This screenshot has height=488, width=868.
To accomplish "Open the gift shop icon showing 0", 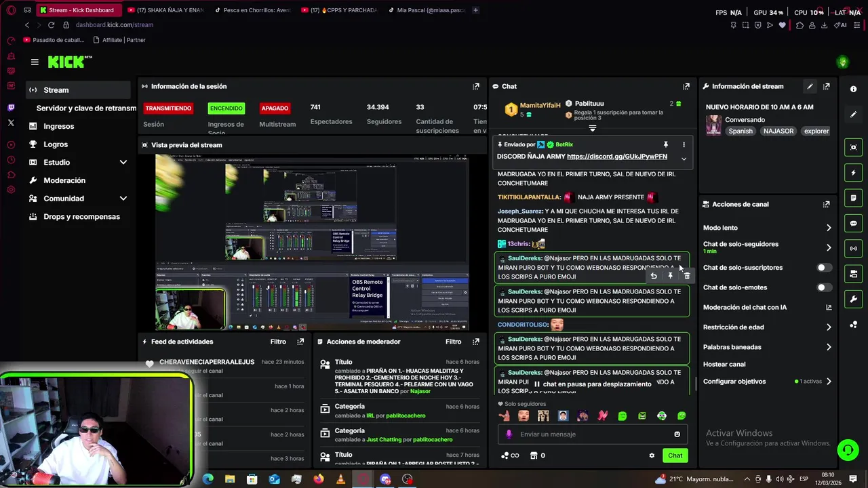I will pos(538,455).
